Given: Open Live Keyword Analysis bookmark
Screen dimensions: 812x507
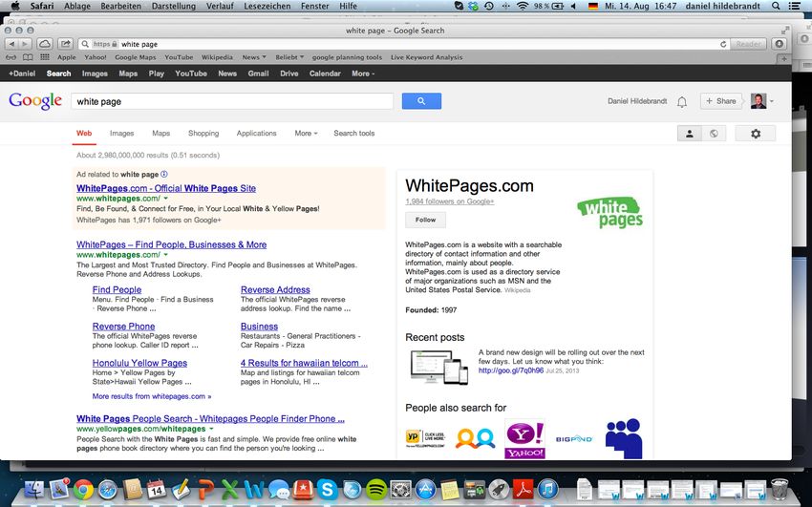Looking at the screenshot, I should point(427,57).
